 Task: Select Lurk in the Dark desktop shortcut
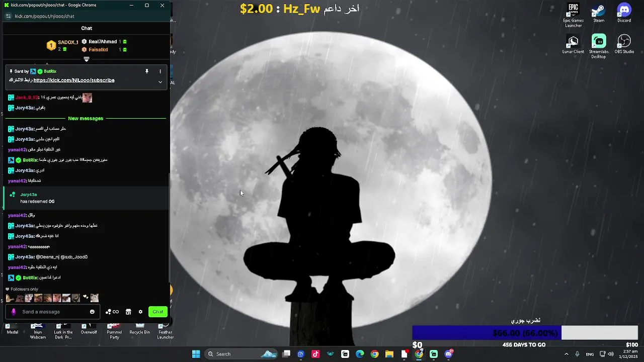coord(63,332)
